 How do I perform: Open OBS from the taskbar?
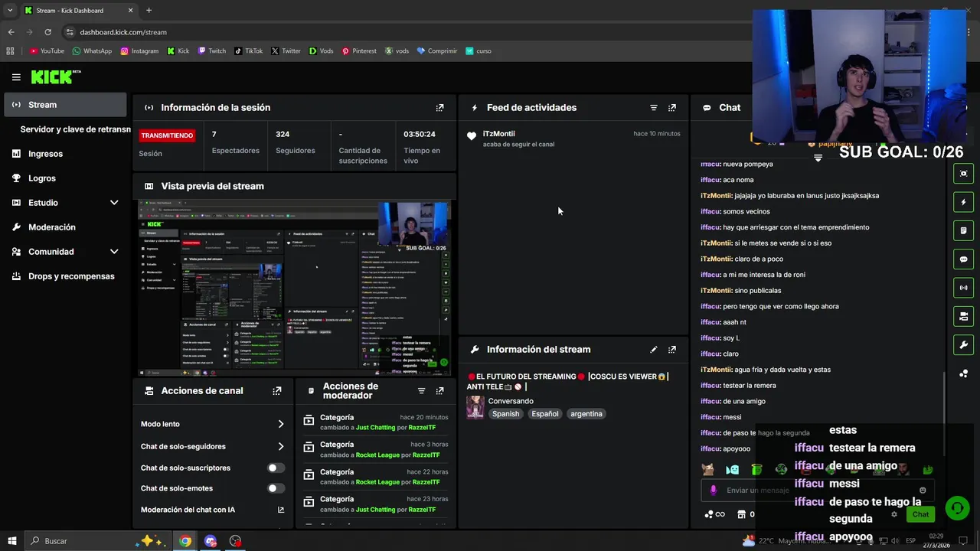pos(235,541)
